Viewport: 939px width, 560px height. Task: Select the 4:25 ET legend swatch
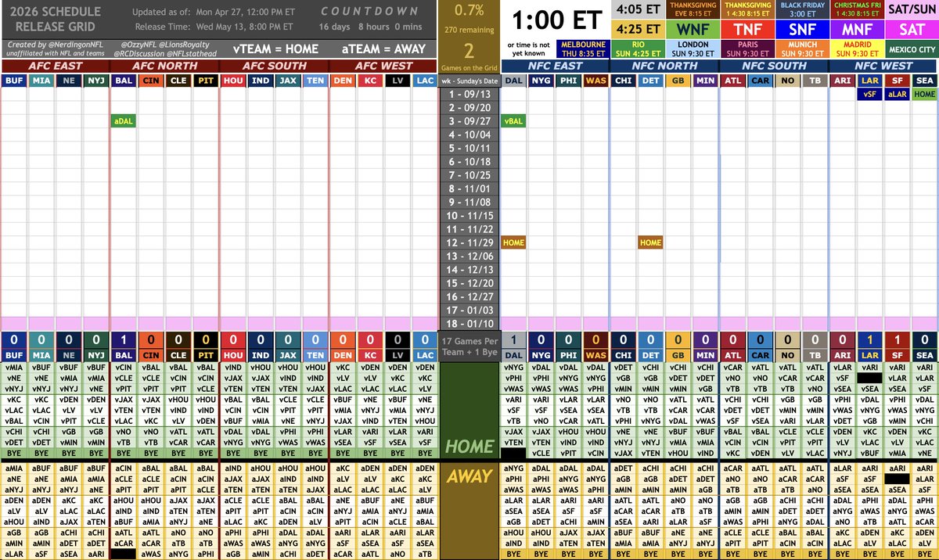pyautogui.click(x=639, y=29)
